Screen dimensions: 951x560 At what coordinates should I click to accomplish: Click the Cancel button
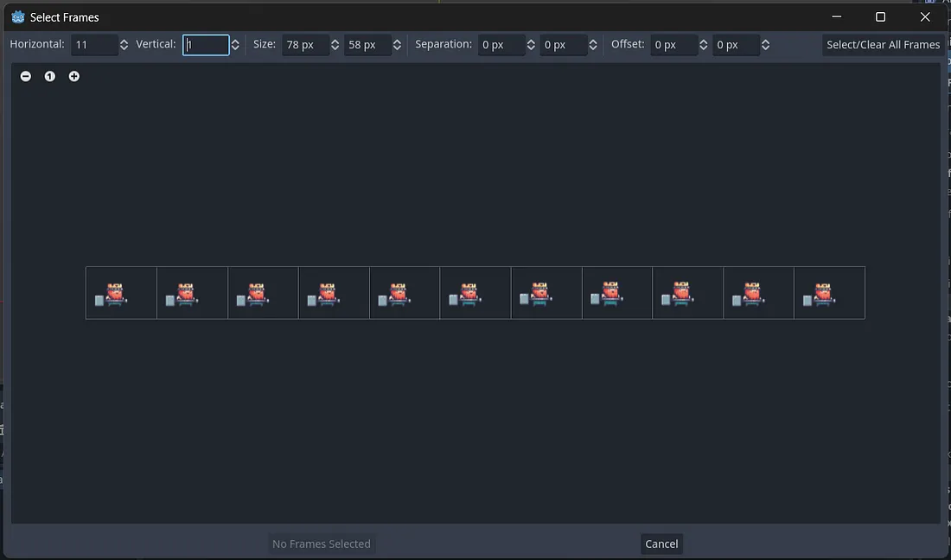pyautogui.click(x=661, y=544)
